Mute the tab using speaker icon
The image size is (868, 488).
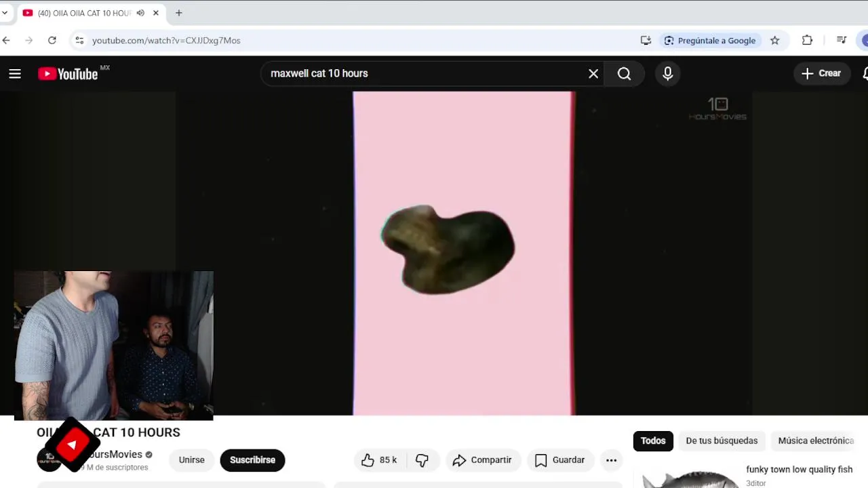coord(140,13)
